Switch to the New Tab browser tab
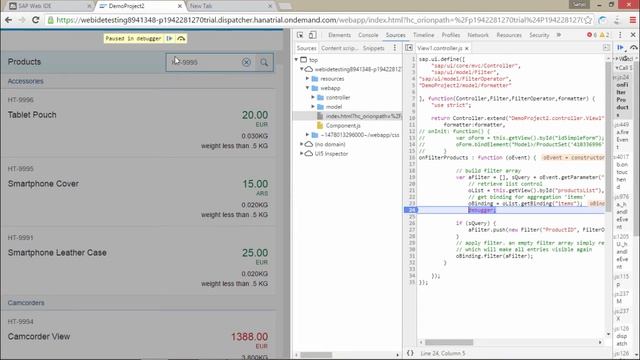Screen dimensions: 640x360 click(x=231, y=6)
